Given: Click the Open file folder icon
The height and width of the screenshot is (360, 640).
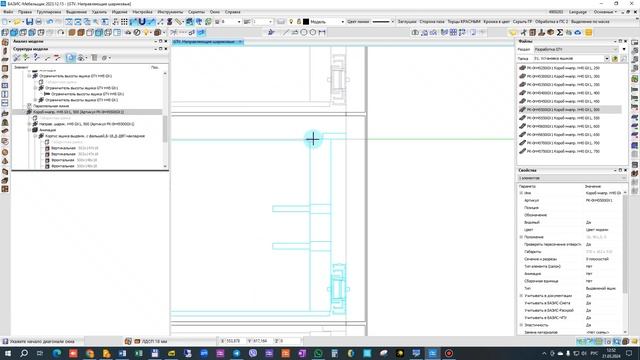Looking at the screenshot, I should coord(17,22).
